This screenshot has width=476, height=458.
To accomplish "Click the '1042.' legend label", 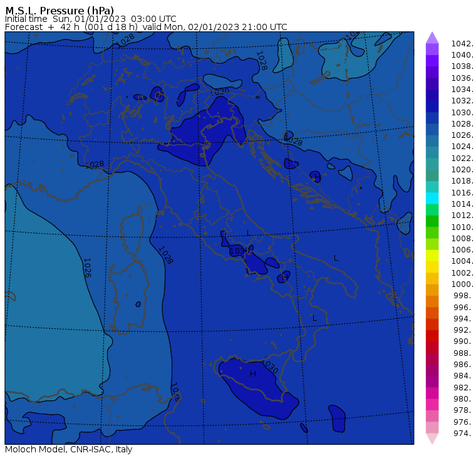I will pyautogui.click(x=462, y=44).
